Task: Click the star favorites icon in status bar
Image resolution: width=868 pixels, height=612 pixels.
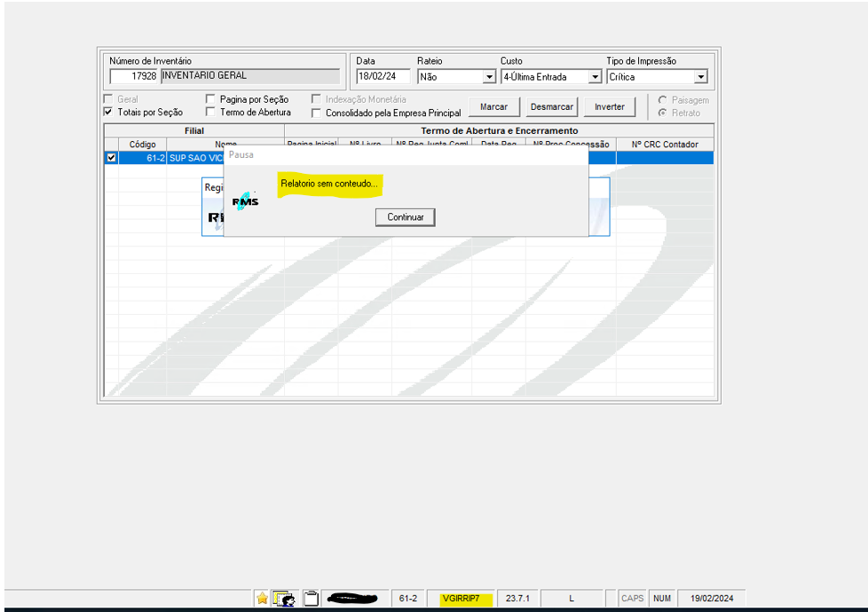Action: point(262,599)
